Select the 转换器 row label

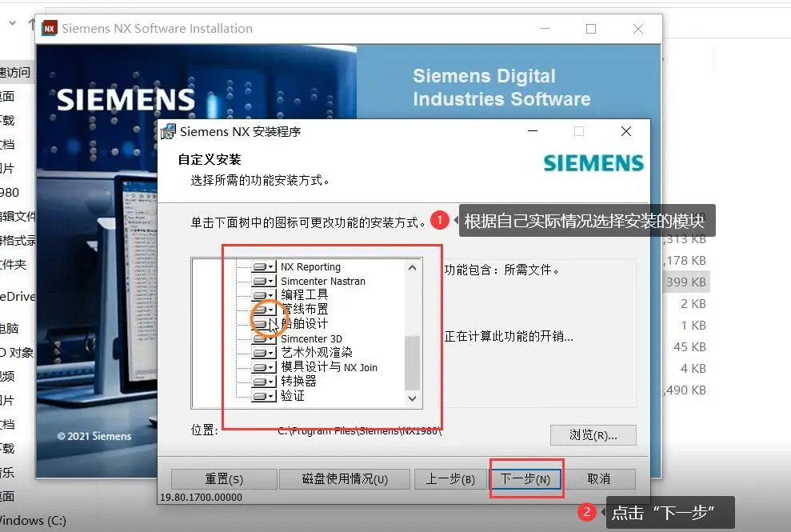pyautogui.click(x=298, y=381)
